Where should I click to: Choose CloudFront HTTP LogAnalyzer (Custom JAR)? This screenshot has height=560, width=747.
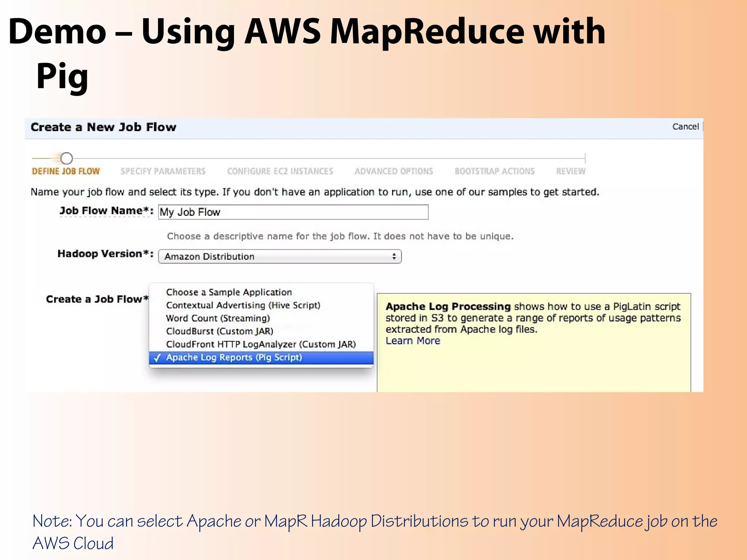point(261,344)
